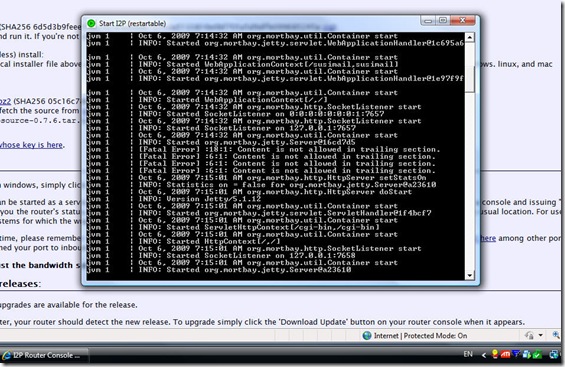Click the zoom magnifier icon in IE status bar
Viewport: 565px width, 367px height.
(556, 335)
